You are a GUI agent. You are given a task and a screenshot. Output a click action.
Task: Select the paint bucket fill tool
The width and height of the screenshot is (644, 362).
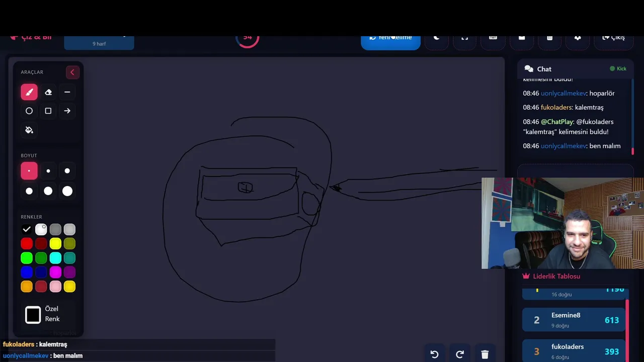29,130
